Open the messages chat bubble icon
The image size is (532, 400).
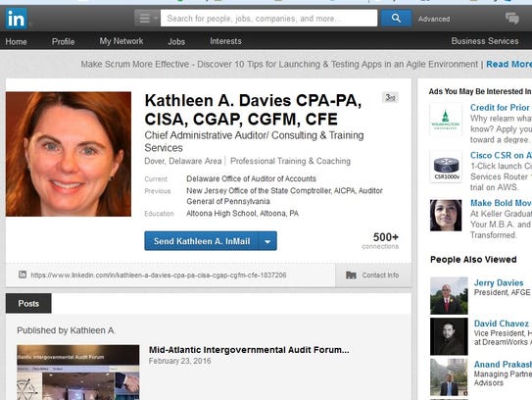tap(512, 18)
